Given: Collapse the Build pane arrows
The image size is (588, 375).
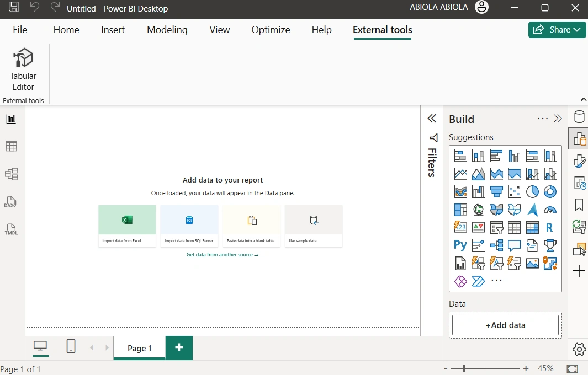Looking at the screenshot, I should [558, 119].
